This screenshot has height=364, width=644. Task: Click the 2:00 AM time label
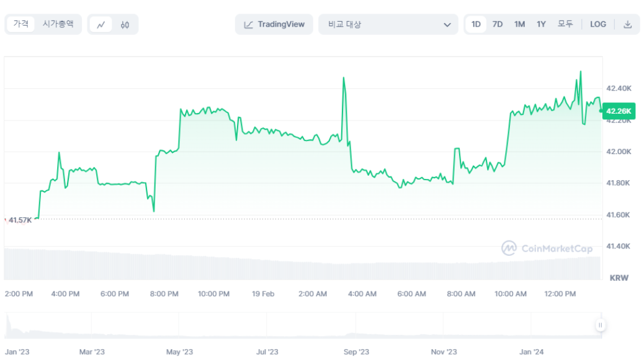[x=313, y=294]
